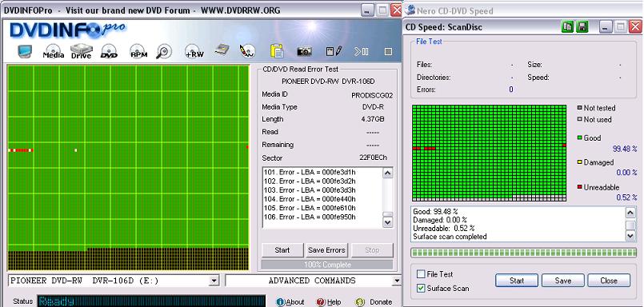Click the play/pause toolbar icon
Image resolution: width=644 pixels, height=307 pixels.
362,52
